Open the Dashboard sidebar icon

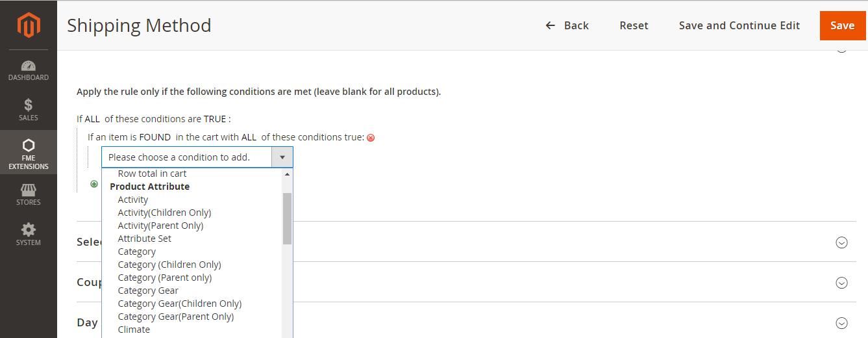pos(29,70)
